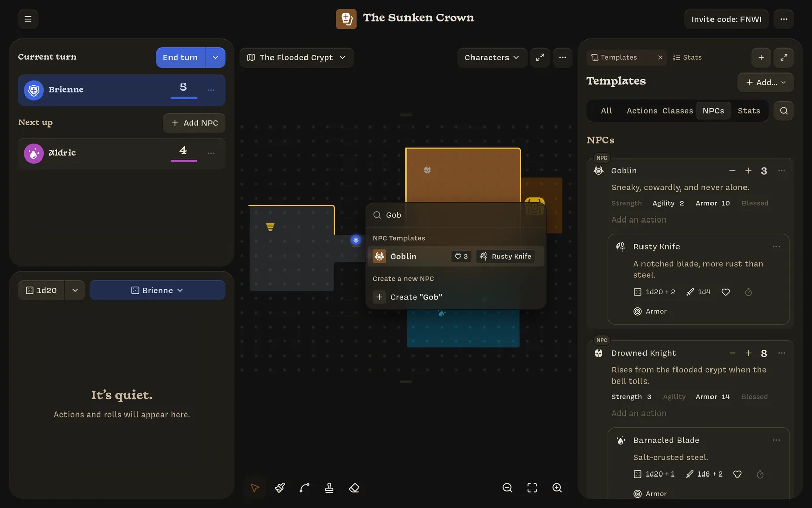Zoom out of the map
The image size is (812, 508).
[x=507, y=488]
